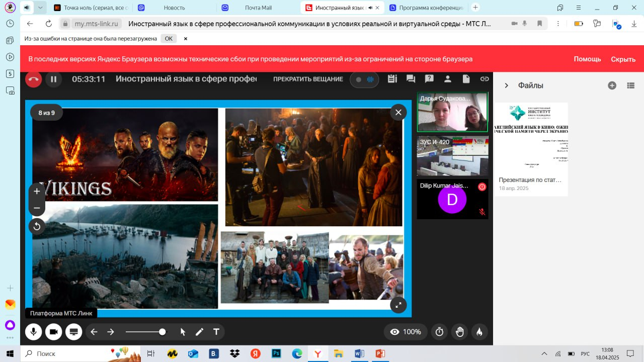644x362 pixels.
Task: Click Помощь in the red banner
Action: pyautogui.click(x=587, y=59)
